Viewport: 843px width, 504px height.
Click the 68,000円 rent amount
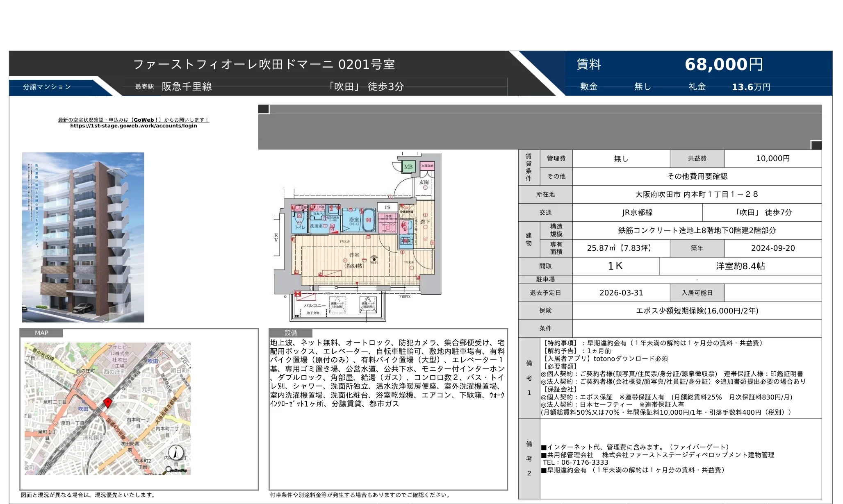tap(724, 64)
